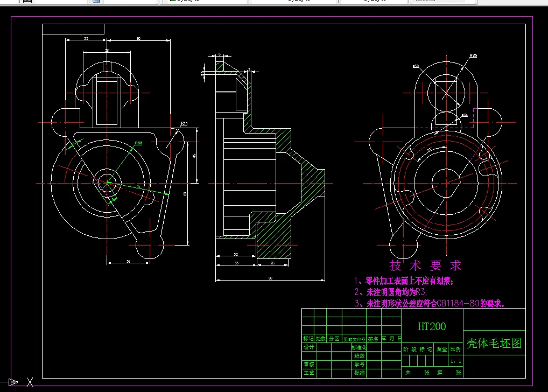The height and width of the screenshot is (392, 548).
Task: Click the 年 月 日 date cell label
Action: [391, 339]
